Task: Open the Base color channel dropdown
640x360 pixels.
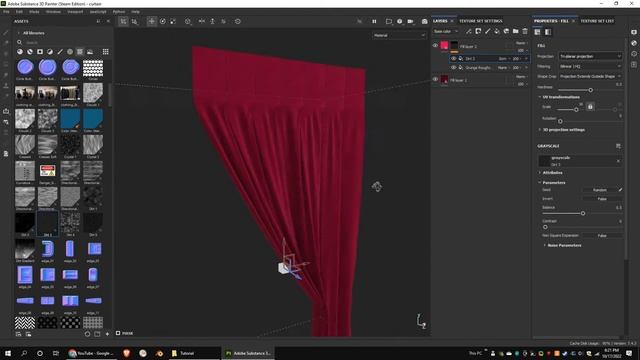Action: (446, 31)
